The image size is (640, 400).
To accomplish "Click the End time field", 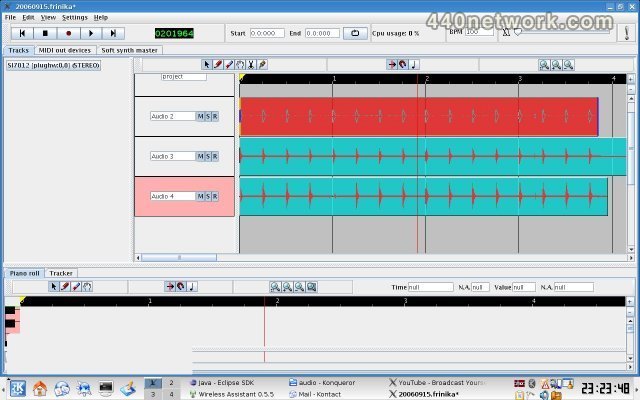I will [322, 33].
